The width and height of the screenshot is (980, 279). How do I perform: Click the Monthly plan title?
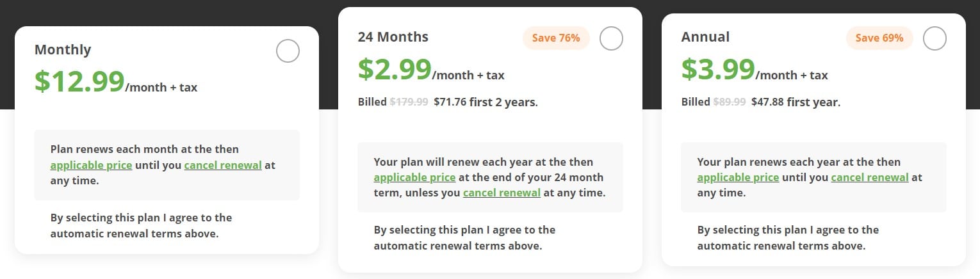coord(63,49)
